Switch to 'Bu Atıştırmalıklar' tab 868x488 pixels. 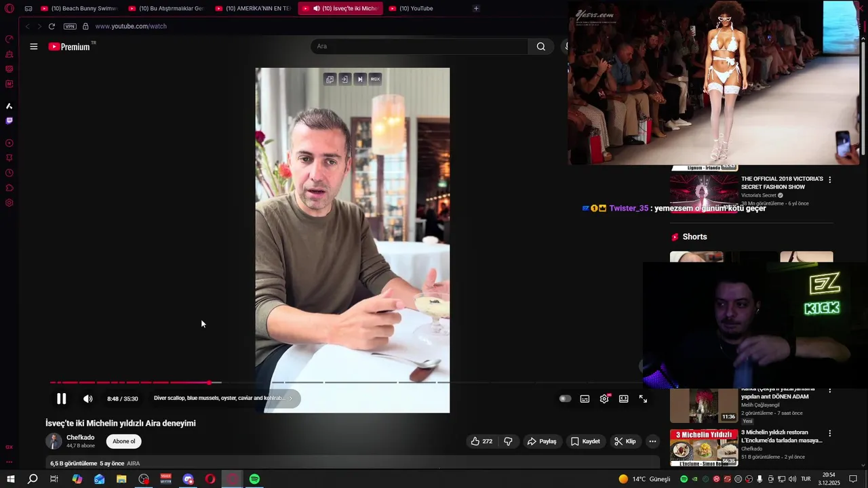[167, 8]
